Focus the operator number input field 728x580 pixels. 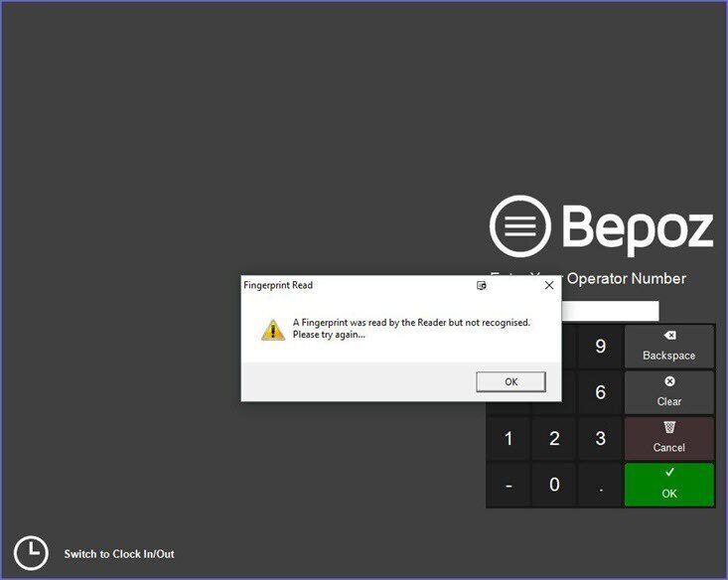click(x=610, y=311)
